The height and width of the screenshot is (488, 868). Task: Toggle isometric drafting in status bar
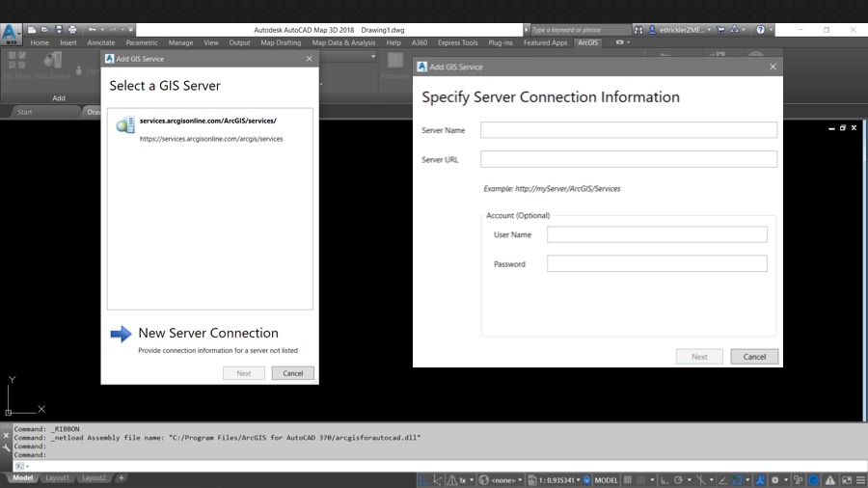pyautogui.click(x=701, y=480)
